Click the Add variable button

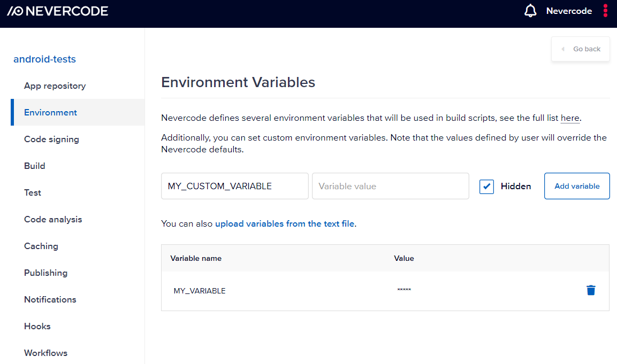coord(577,186)
